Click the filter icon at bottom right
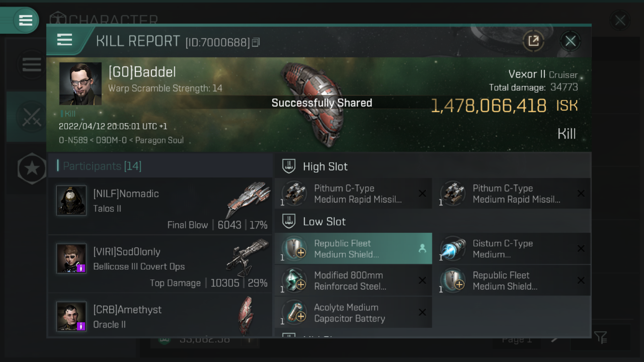 point(600,337)
